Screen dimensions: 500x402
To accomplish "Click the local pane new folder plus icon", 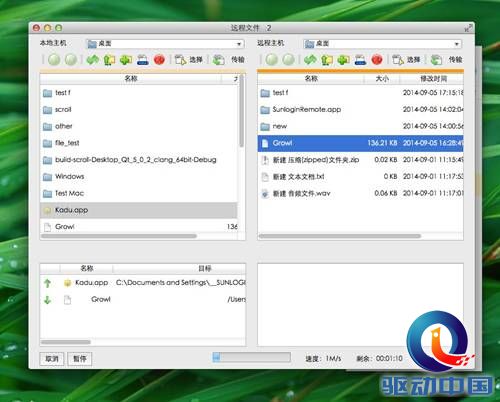I will tap(126, 60).
